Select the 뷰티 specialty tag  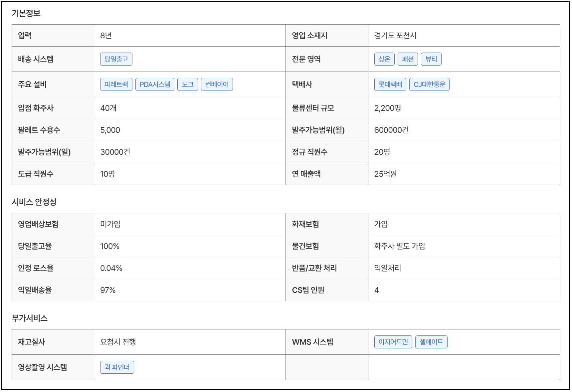click(431, 59)
